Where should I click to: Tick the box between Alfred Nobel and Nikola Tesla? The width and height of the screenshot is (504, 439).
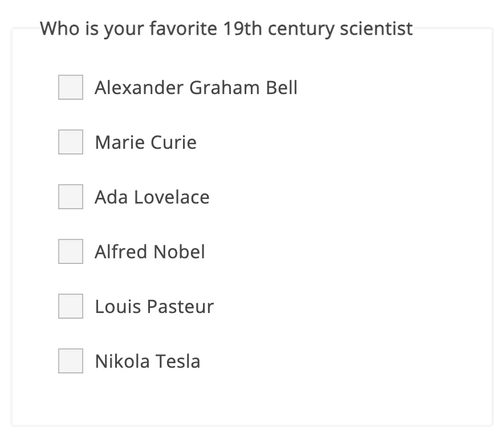click(71, 306)
